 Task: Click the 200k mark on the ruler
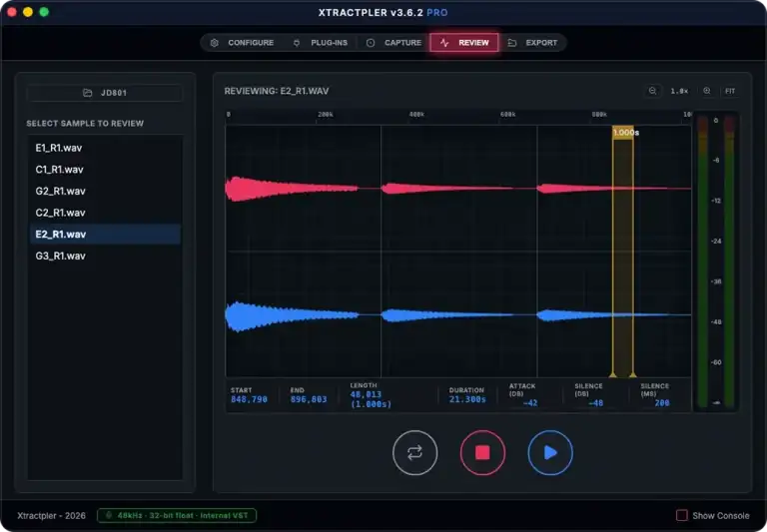pyautogui.click(x=326, y=115)
